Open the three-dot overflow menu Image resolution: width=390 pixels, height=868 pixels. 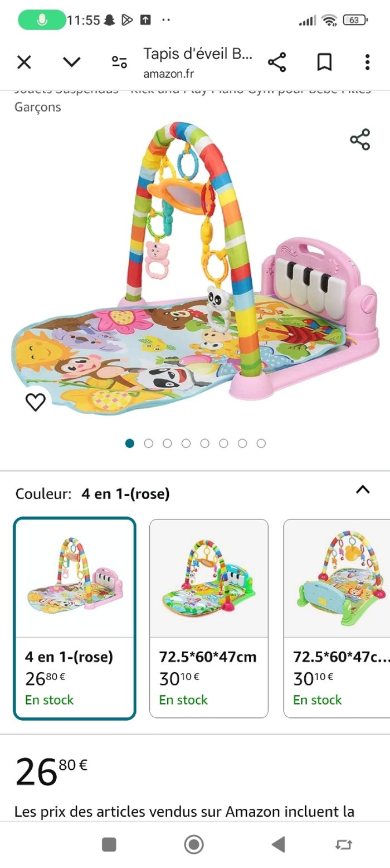pos(367,62)
